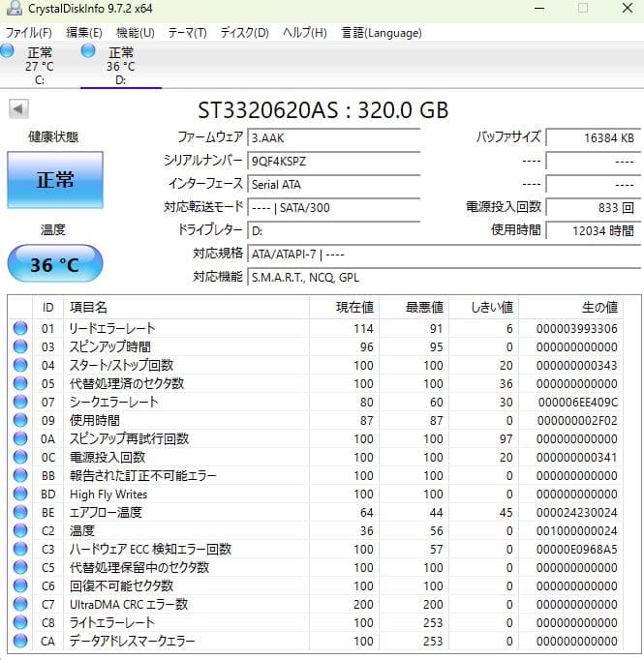Viewport: 644px width, 660px height.
Task: Click the status icon of row 0A スピンアップ再試行回数
Action: [x=20, y=438]
